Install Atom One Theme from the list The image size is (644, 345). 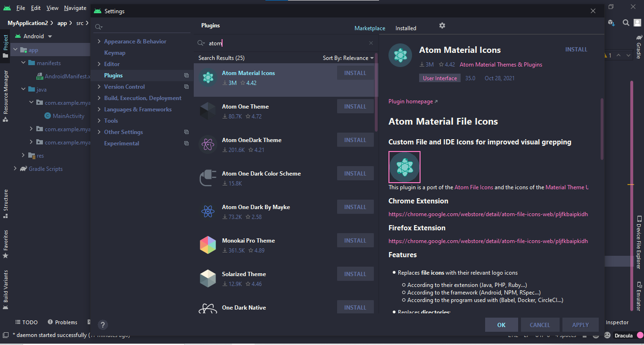point(355,107)
